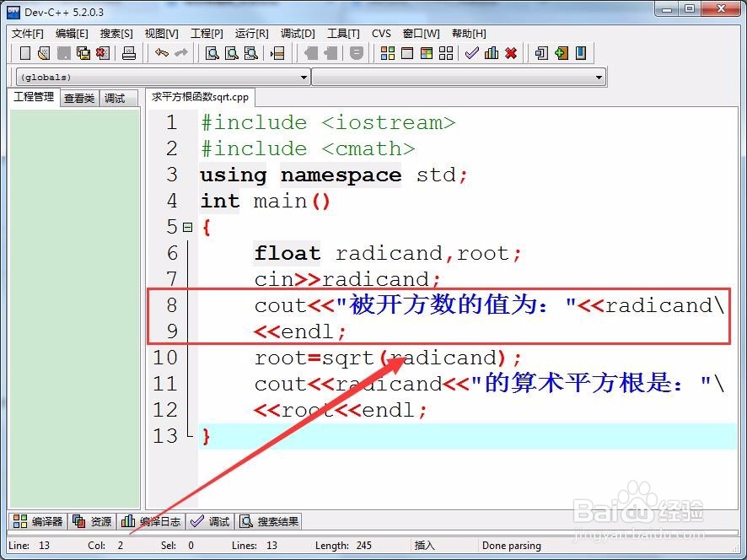Click the New project toolbar icon
Screen dimensions: 747x560
coord(541,53)
